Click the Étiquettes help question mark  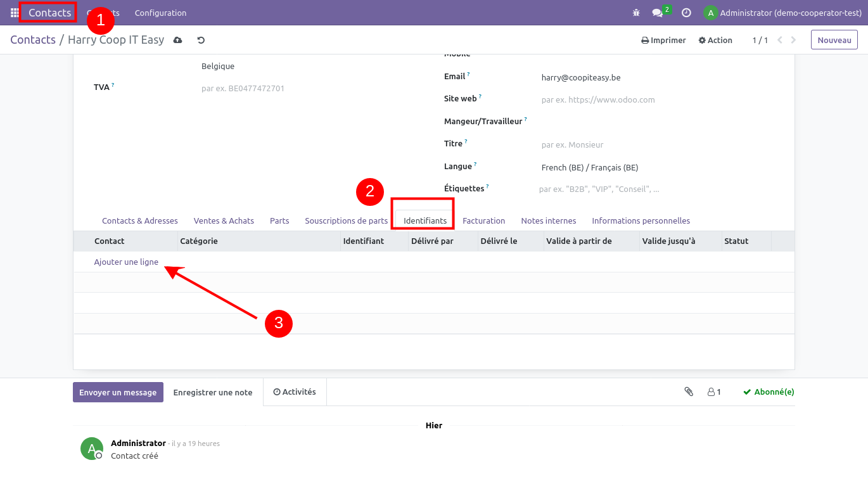tap(487, 186)
